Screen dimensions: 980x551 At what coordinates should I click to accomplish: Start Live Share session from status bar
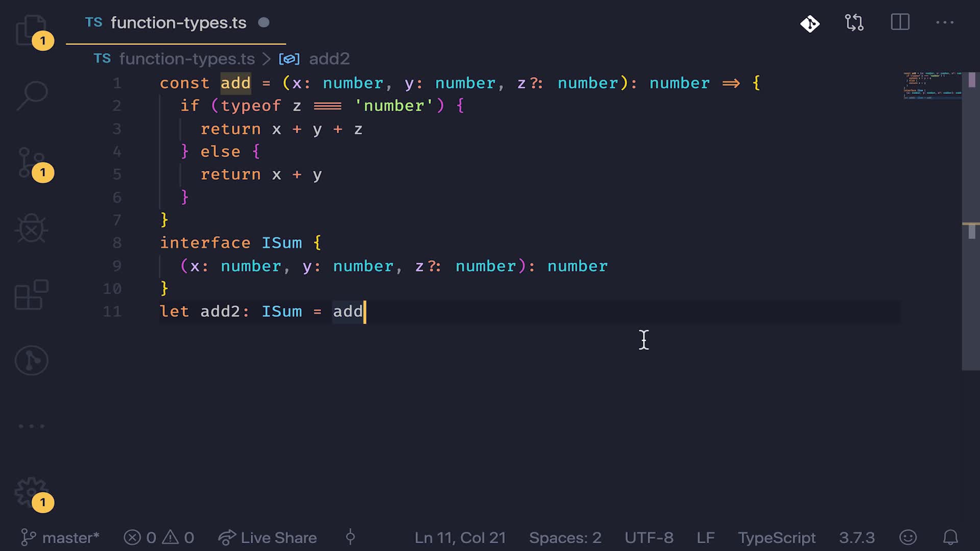(x=268, y=537)
